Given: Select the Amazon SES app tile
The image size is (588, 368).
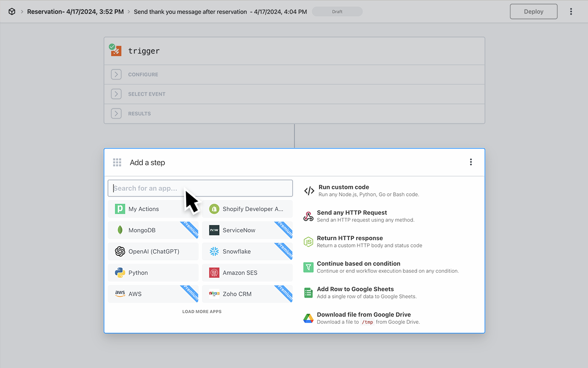Looking at the screenshot, I should 247,273.
